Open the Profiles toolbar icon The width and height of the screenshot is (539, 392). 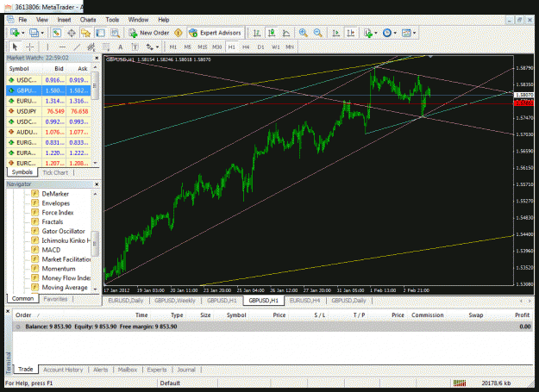pyautogui.click(x=34, y=33)
